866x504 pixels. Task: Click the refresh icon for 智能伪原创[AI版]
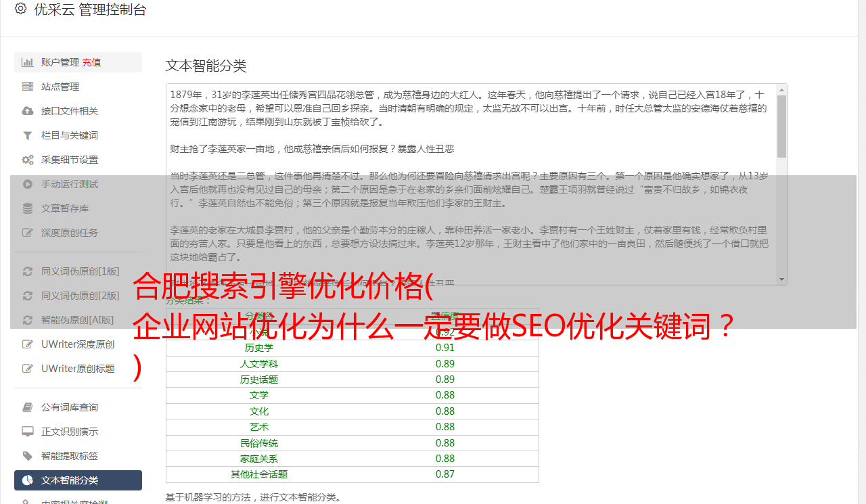[x=28, y=320]
